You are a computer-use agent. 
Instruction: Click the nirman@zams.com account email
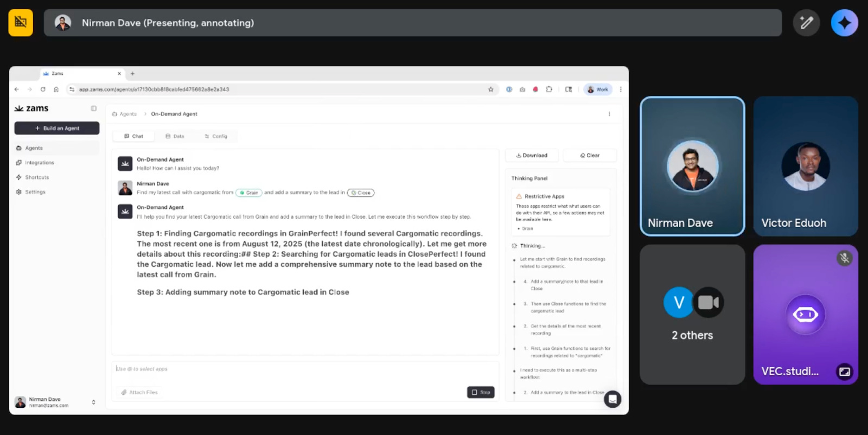click(49, 405)
